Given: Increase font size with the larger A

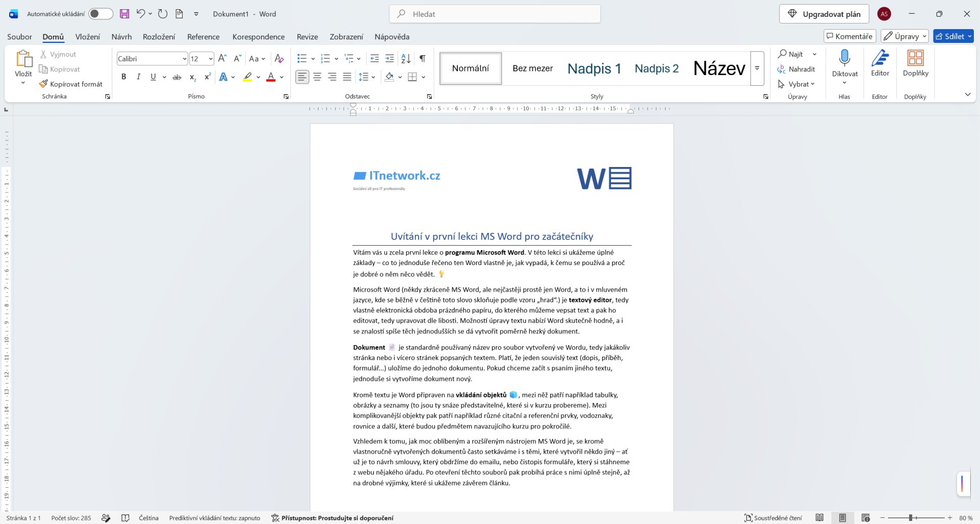Looking at the screenshot, I should [222, 58].
